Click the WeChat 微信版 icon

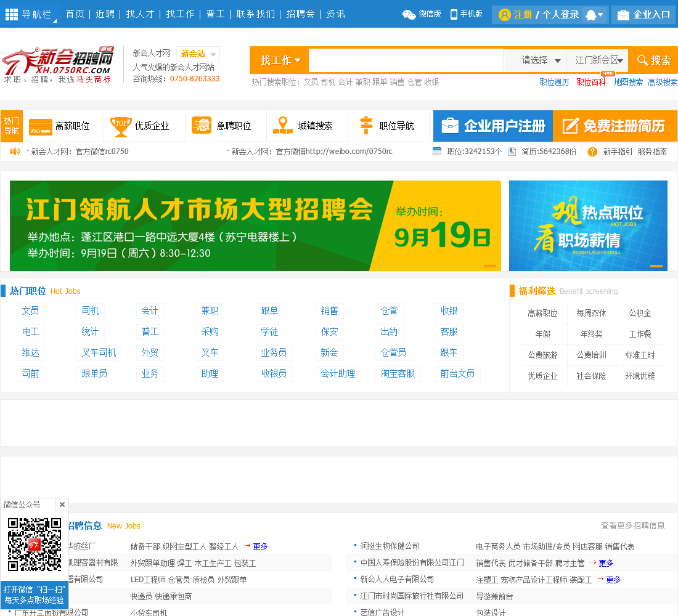[409, 15]
